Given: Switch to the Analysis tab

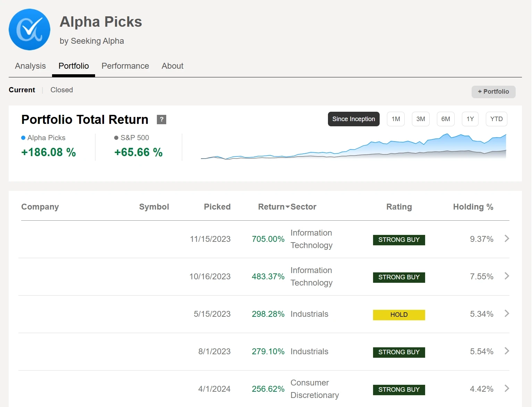Looking at the screenshot, I should tap(30, 66).
